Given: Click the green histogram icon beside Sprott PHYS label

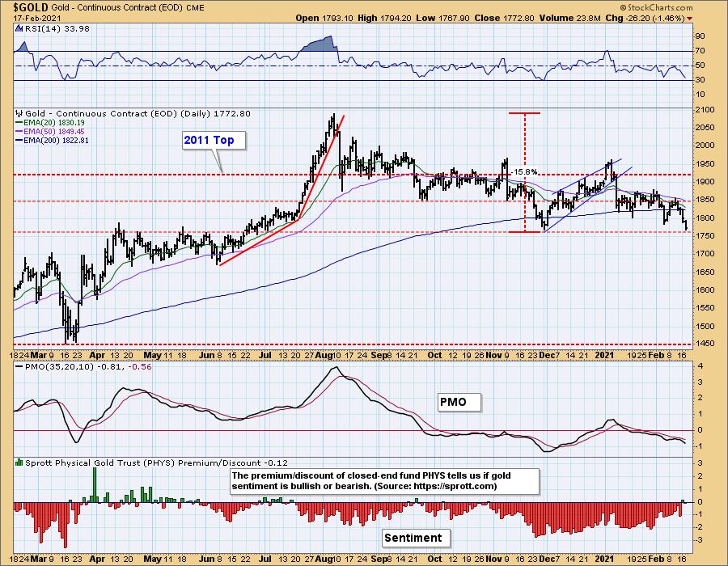Looking at the screenshot, I should [19, 463].
